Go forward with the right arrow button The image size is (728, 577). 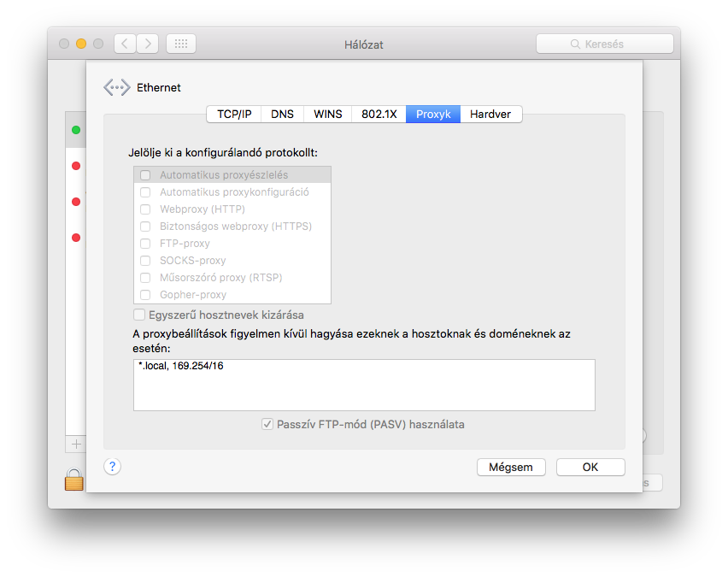click(x=148, y=44)
